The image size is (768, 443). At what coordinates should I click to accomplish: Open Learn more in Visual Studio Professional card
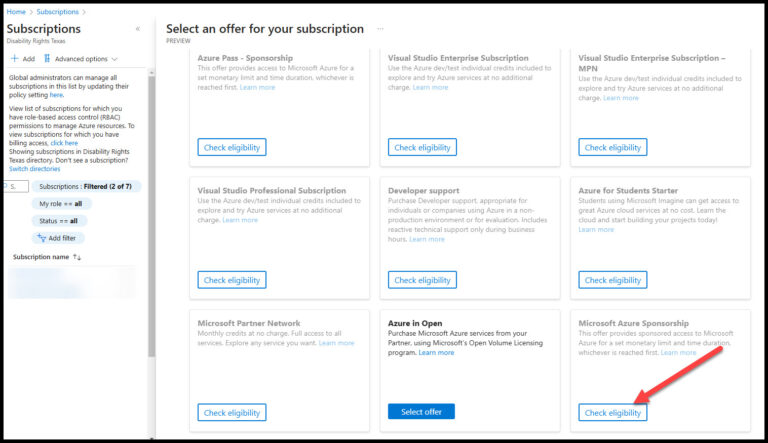(x=240, y=221)
